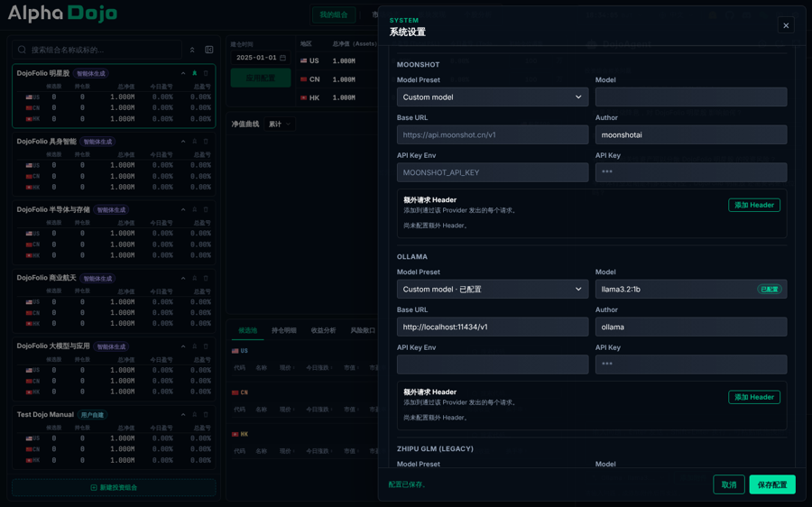Click the 智能体生成 tag on DojoFolio 明星股

pyautogui.click(x=90, y=74)
